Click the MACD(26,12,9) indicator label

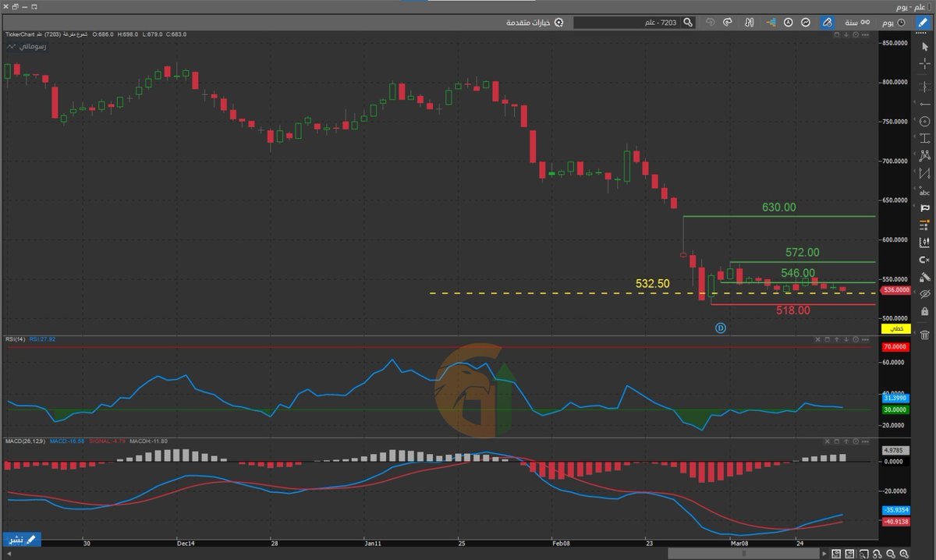click(24, 441)
